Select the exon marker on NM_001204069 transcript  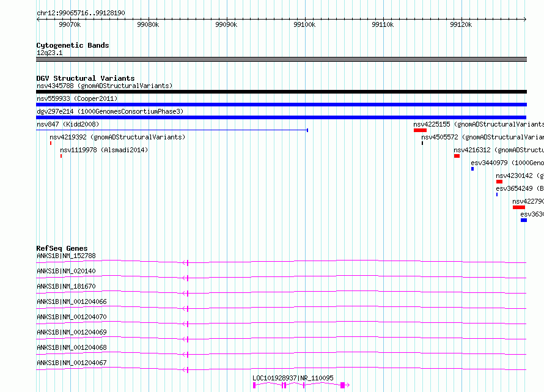(x=188, y=339)
